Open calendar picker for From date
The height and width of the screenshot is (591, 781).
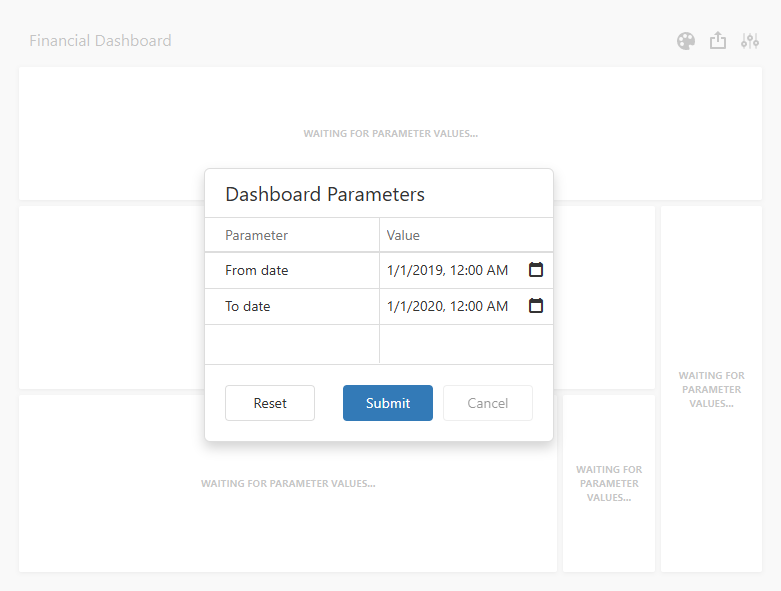pos(536,270)
